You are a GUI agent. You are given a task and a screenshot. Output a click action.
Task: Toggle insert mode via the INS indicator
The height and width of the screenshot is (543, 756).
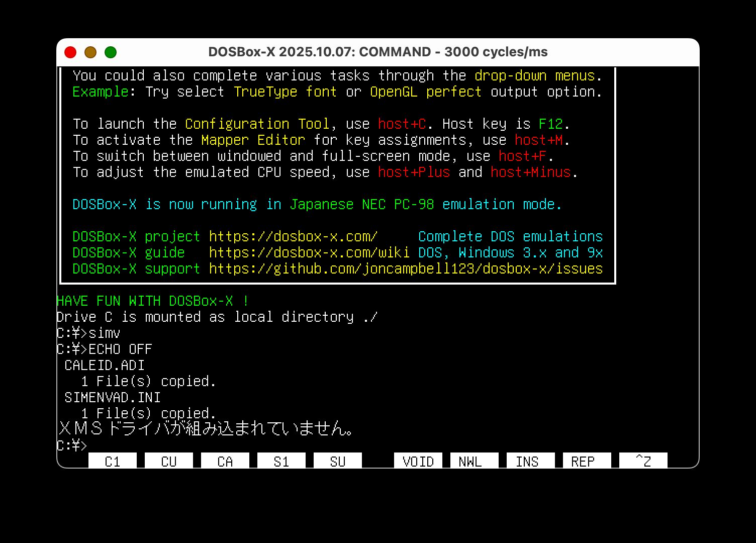point(530,461)
